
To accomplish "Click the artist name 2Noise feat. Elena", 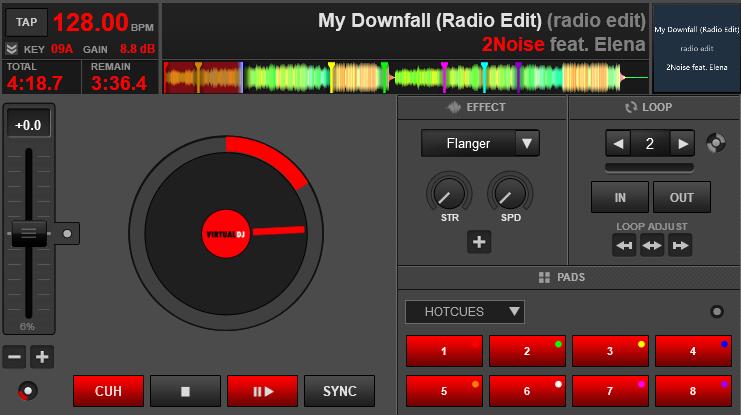I will coord(563,44).
